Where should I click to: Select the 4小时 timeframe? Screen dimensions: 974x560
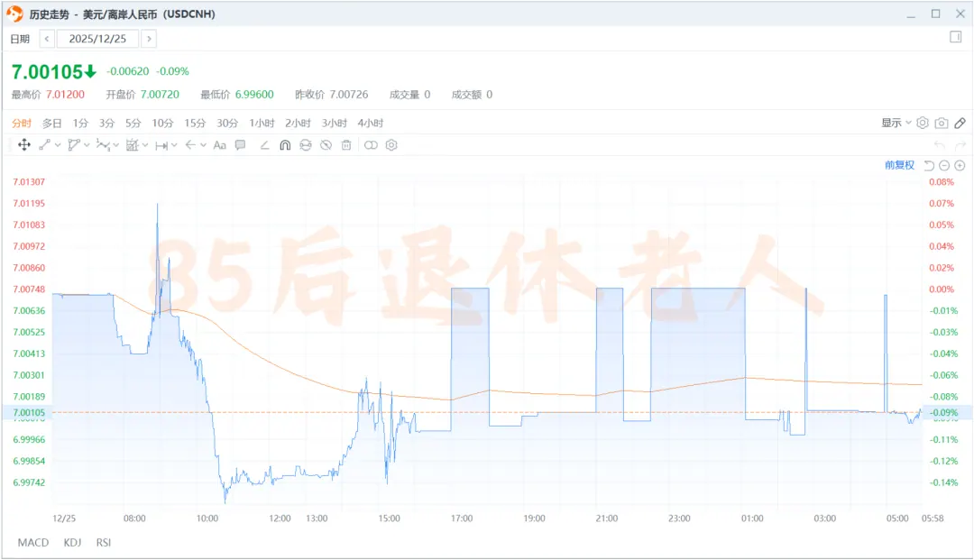tap(371, 123)
